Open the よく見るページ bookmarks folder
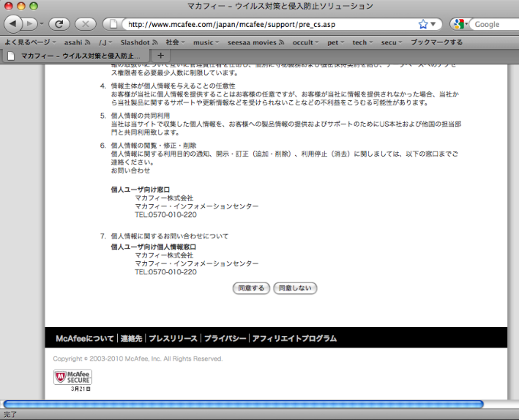 pos(30,42)
